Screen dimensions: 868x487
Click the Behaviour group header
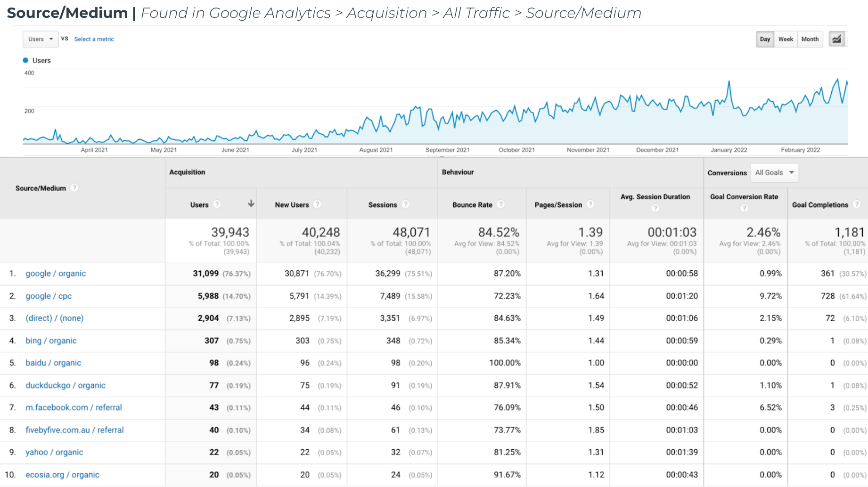point(458,172)
